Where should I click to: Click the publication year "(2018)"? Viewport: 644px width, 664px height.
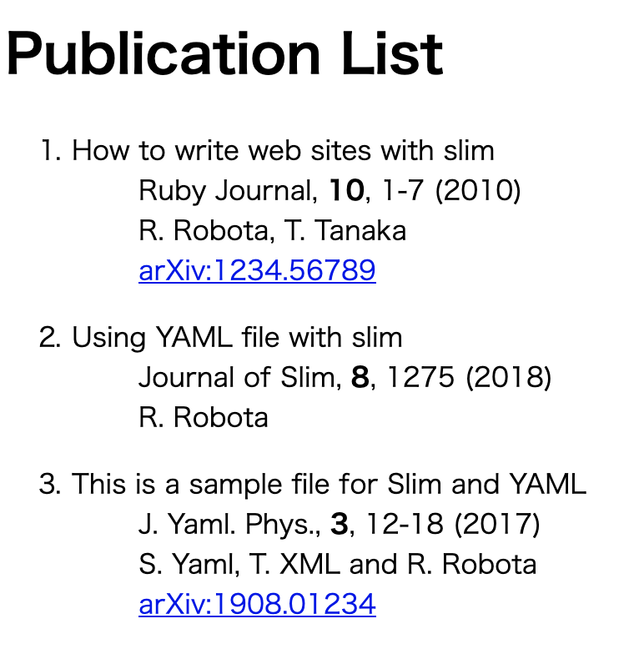pyautogui.click(x=508, y=378)
